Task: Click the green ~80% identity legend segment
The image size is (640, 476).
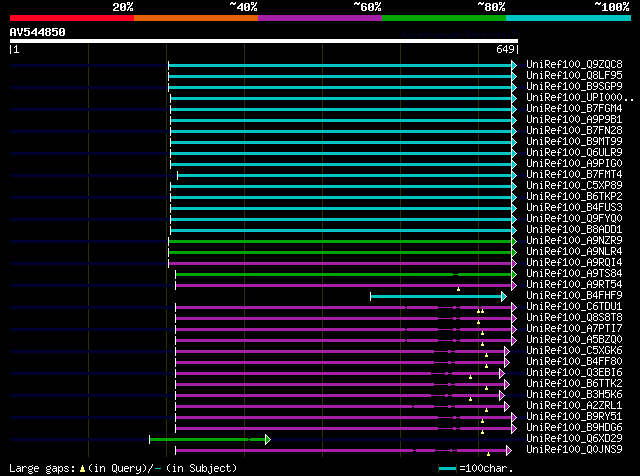Action: 444,18
